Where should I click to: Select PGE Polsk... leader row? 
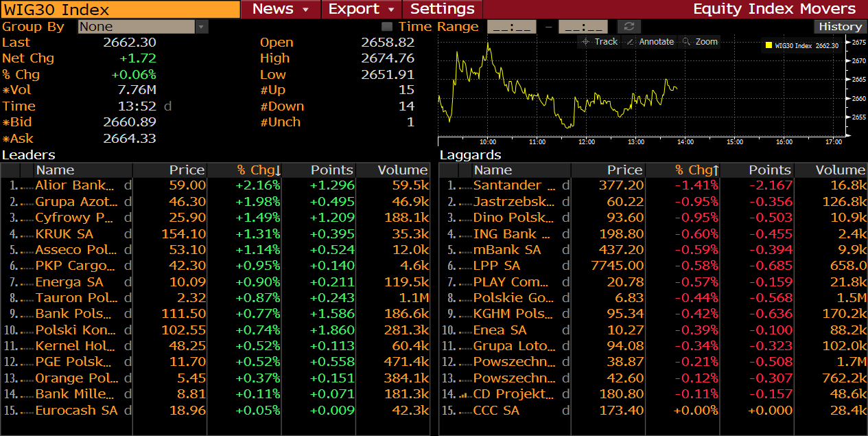tap(215, 362)
